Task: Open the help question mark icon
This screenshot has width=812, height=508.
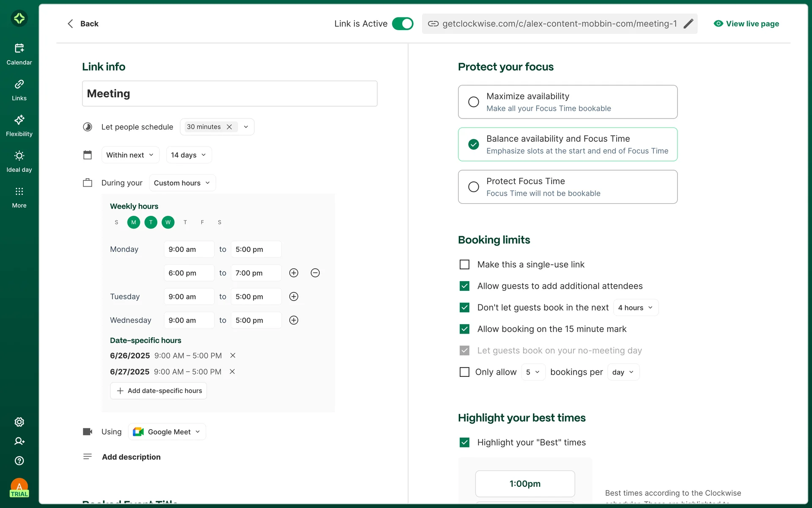Action: [19, 461]
